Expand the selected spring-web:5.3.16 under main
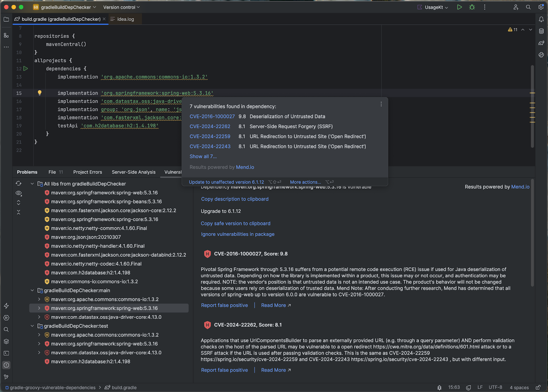This screenshot has width=548, height=392. coord(39,308)
